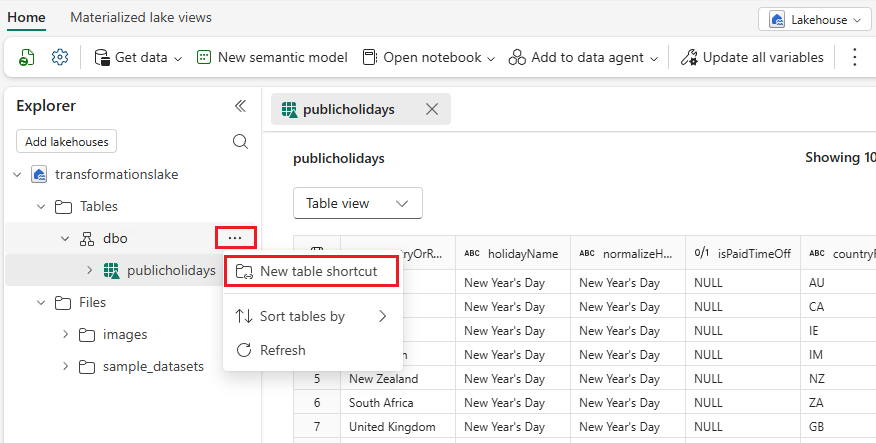876x443 pixels.
Task: Close the publicholidays tab
Action: [x=432, y=109]
